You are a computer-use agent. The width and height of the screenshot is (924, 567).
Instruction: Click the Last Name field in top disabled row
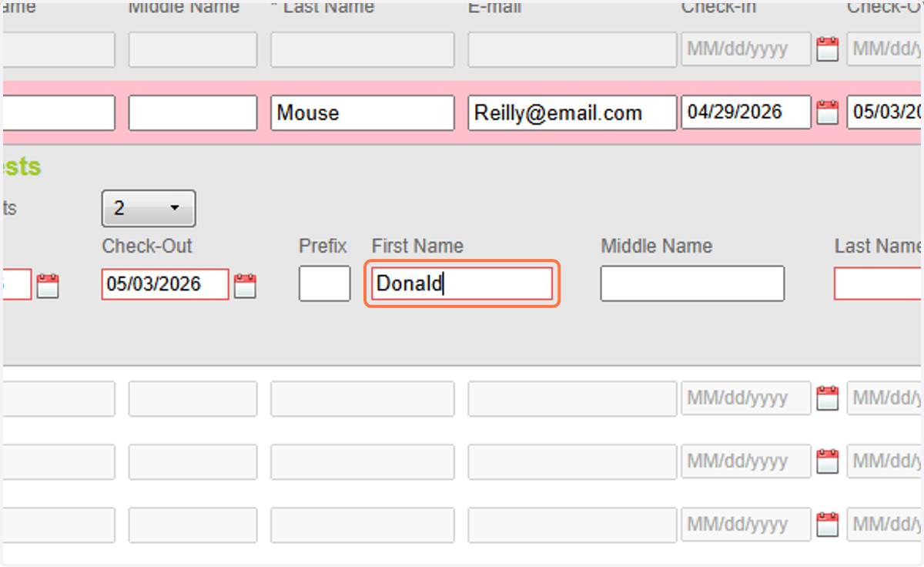click(362, 49)
